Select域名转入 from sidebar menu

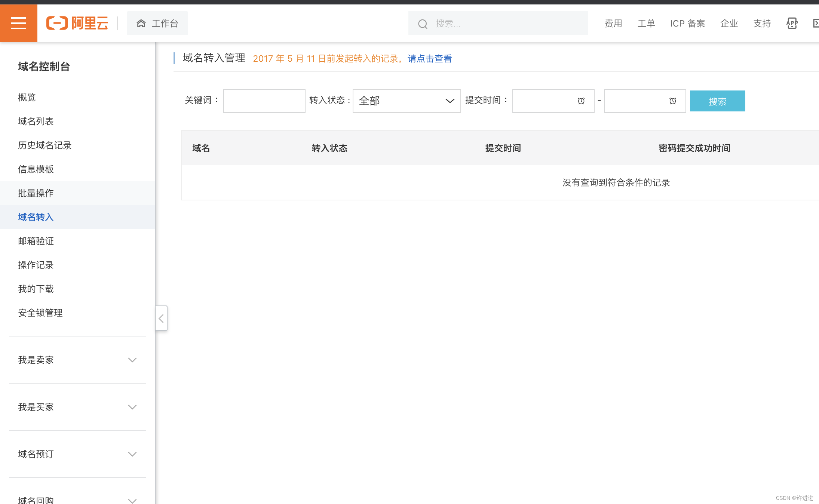[37, 217]
